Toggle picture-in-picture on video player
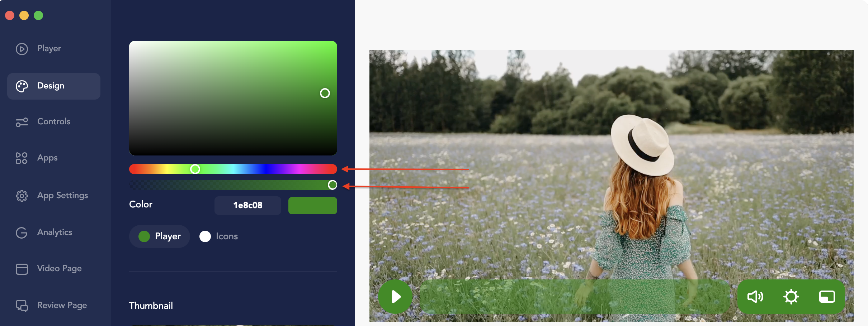The height and width of the screenshot is (326, 868). [827, 297]
